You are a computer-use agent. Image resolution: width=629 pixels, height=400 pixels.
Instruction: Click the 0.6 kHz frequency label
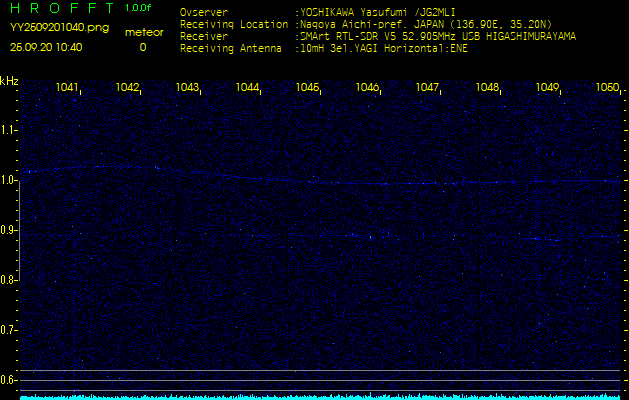click(x=9, y=380)
